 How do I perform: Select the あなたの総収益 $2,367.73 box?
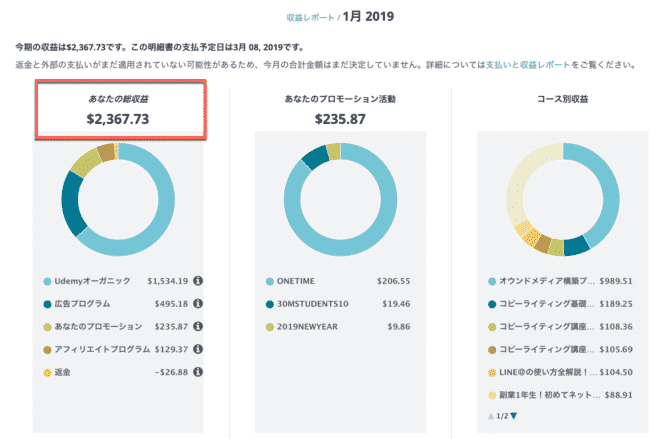(121, 109)
